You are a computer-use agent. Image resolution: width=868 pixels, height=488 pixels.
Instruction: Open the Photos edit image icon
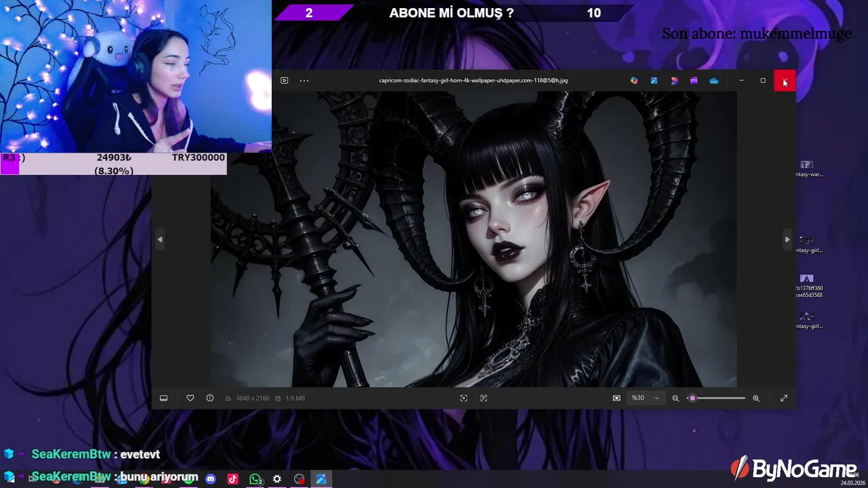(654, 80)
